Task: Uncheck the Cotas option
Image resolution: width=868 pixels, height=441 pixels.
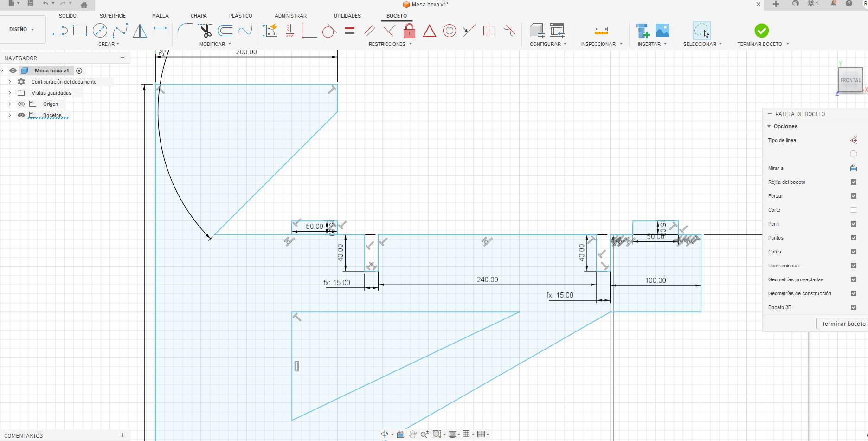Action: tap(853, 252)
